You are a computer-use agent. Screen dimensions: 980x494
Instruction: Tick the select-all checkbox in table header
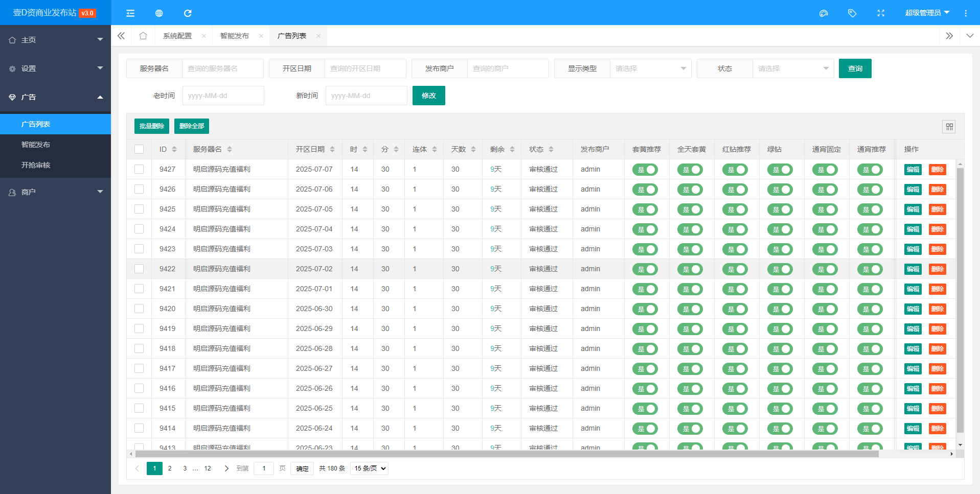(139, 149)
